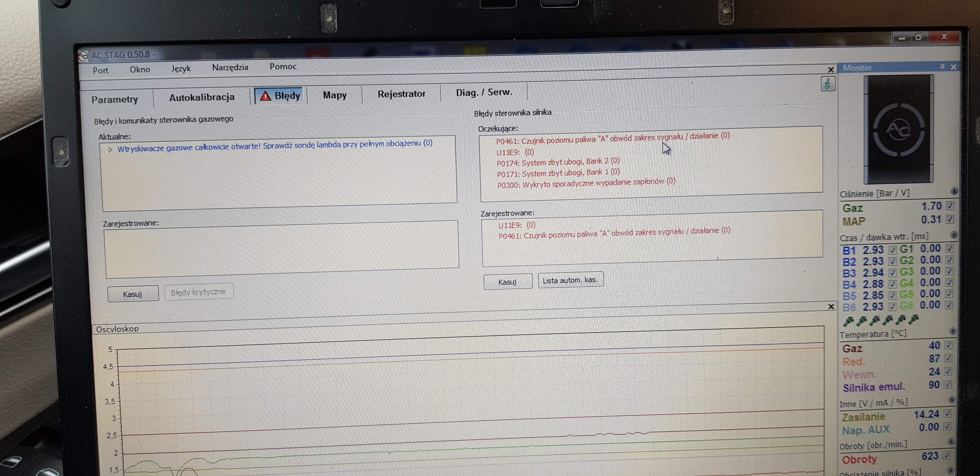Click the AC STAG app icon in title bar
Viewport: 980px width, 476px height.
point(83,56)
